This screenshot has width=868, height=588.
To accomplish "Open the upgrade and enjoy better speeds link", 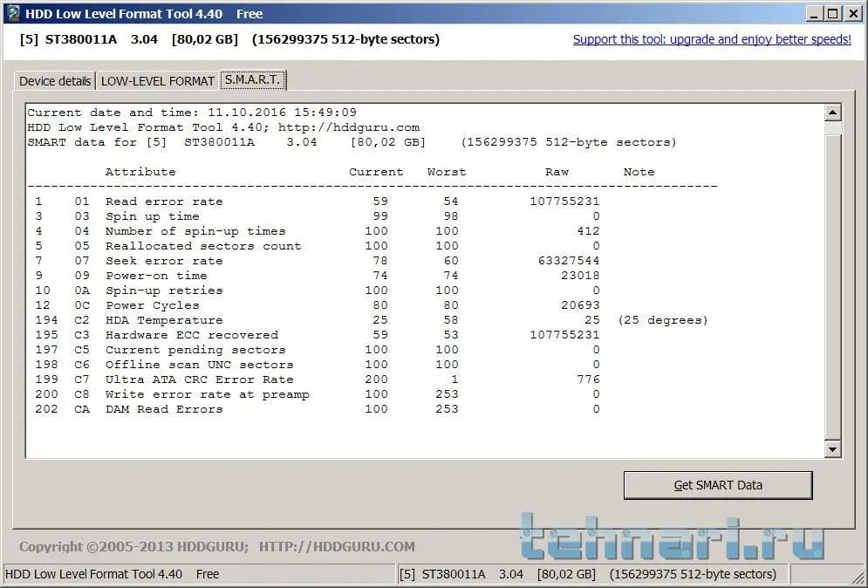I will pos(712,39).
